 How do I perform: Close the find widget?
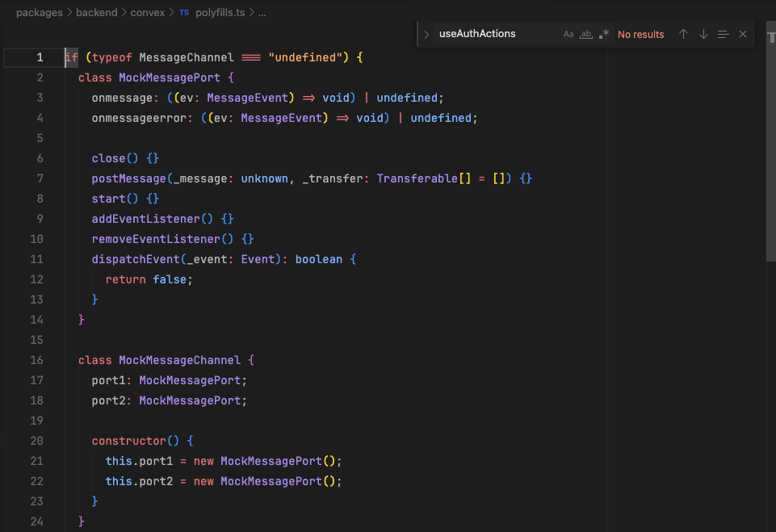tap(743, 34)
